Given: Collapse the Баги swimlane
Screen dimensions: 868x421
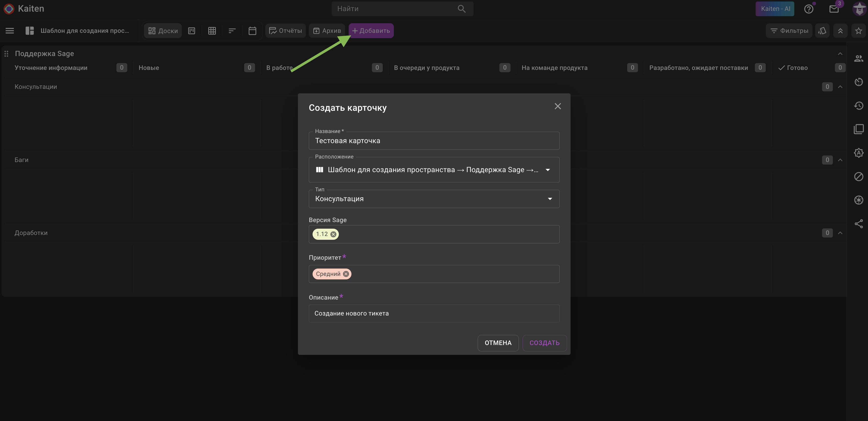Looking at the screenshot, I should click(840, 160).
